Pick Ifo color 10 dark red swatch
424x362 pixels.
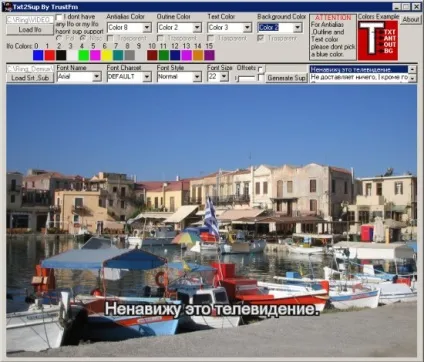pyautogui.click(x=152, y=55)
